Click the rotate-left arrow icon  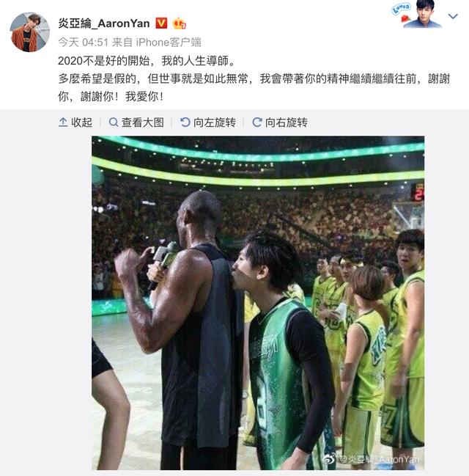(185, 122)
